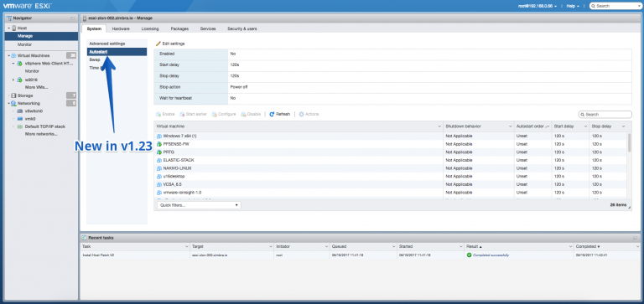Click the top-right global Search field

(x=615, y=6)
